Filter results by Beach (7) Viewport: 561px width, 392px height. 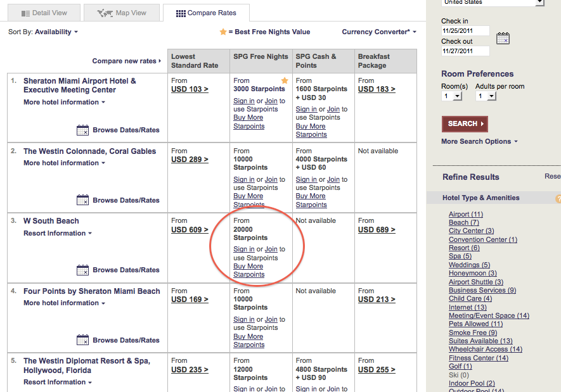click(x=464, y=222)
